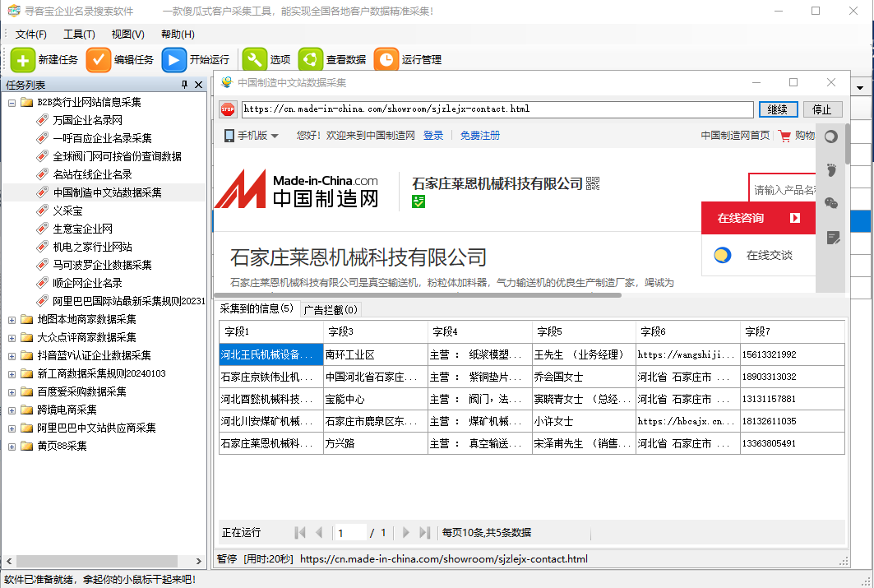874x588 pixels.
Task: Click the page number input field
Action: tap(350, 533)
